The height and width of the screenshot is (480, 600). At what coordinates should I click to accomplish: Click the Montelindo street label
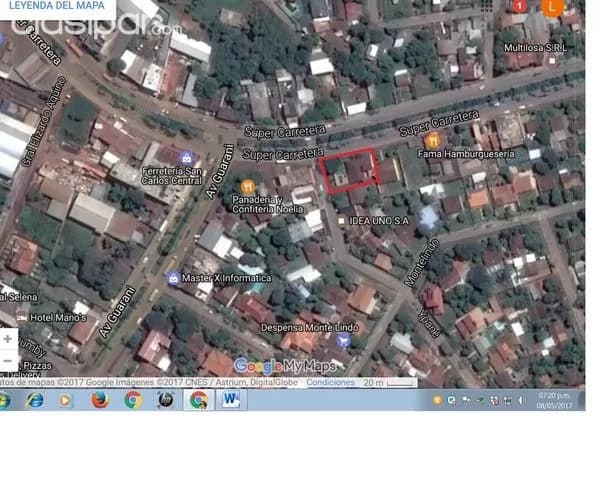coord(421,263)
